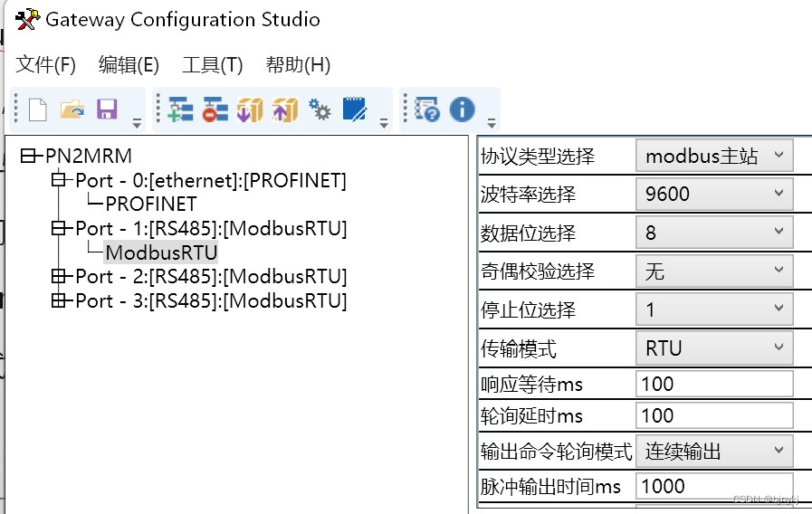
Task: Download configuration with down arrow box icon
Action: pyautogui.click(x=250, y=109)
